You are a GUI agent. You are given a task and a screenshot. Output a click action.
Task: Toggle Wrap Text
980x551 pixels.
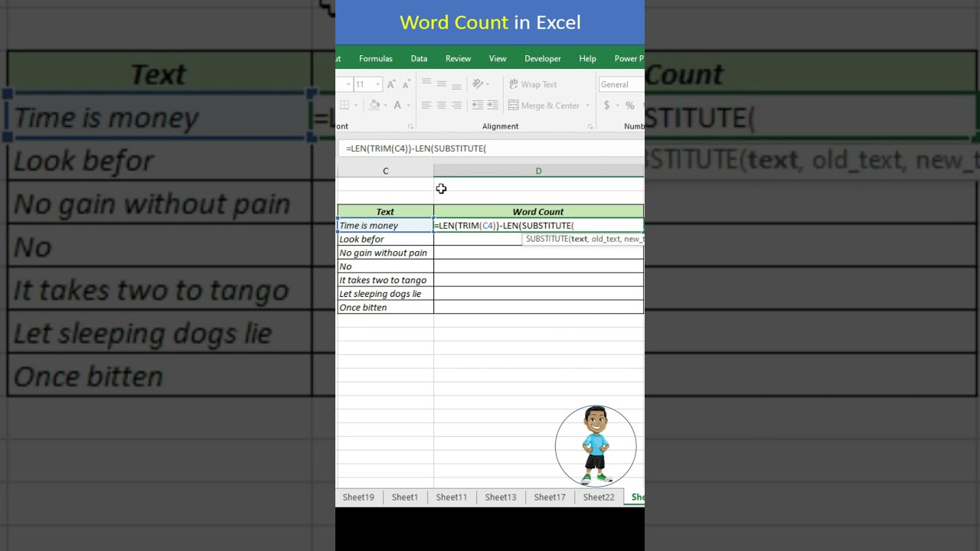(x=533, y=84)
